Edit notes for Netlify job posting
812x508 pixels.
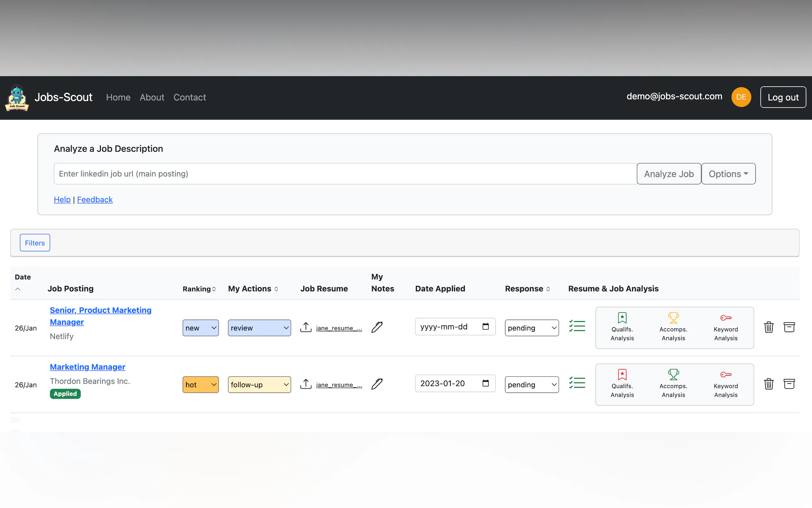coord(377,327)
